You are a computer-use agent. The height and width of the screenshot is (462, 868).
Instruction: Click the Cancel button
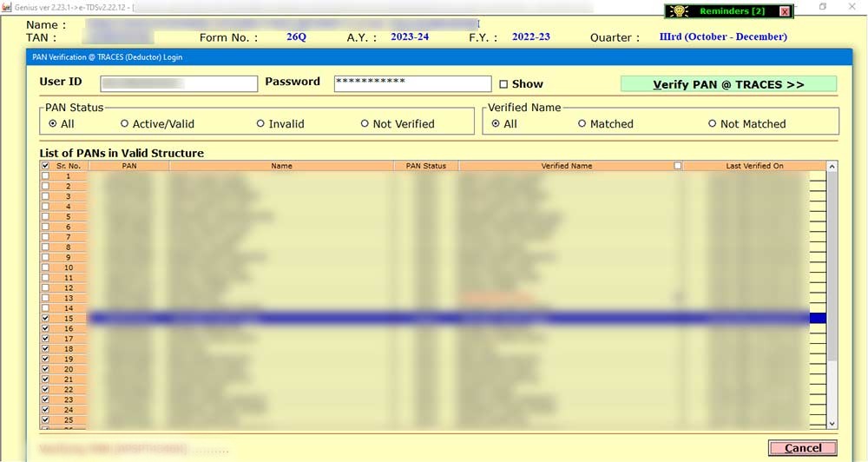[x=802, y=448]
